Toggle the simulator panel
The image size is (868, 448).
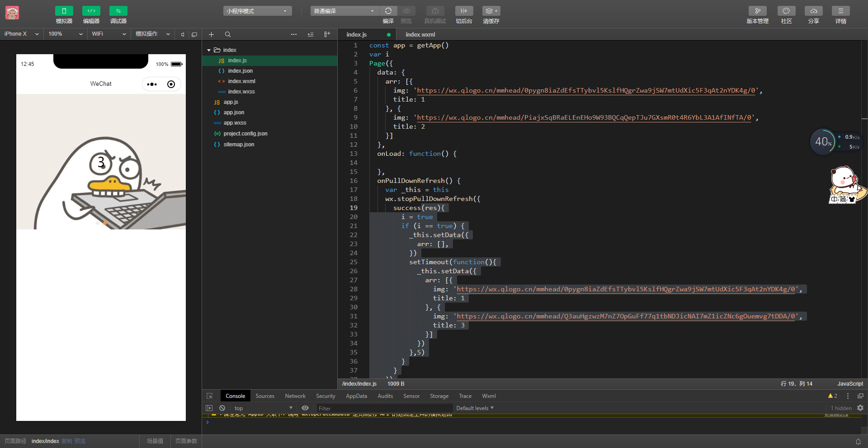coord(64,11)
